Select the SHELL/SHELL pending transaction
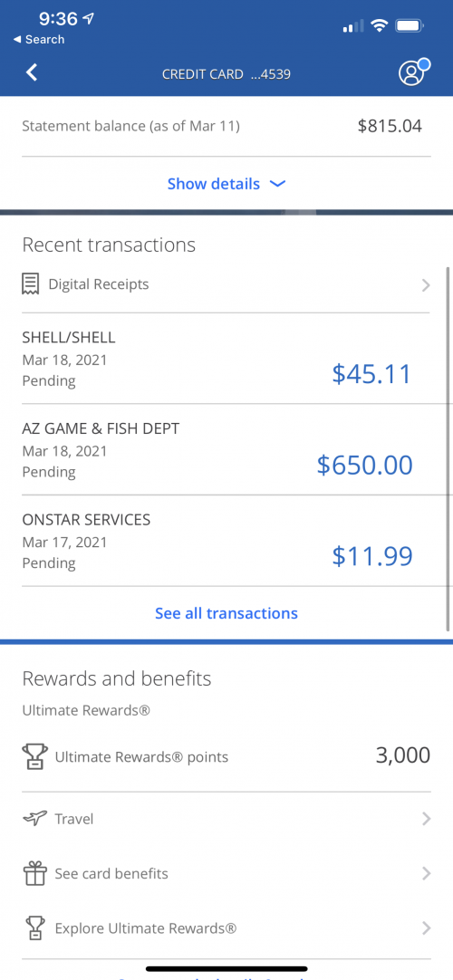This screenshot has width=453, height=980. pos(226,358)
